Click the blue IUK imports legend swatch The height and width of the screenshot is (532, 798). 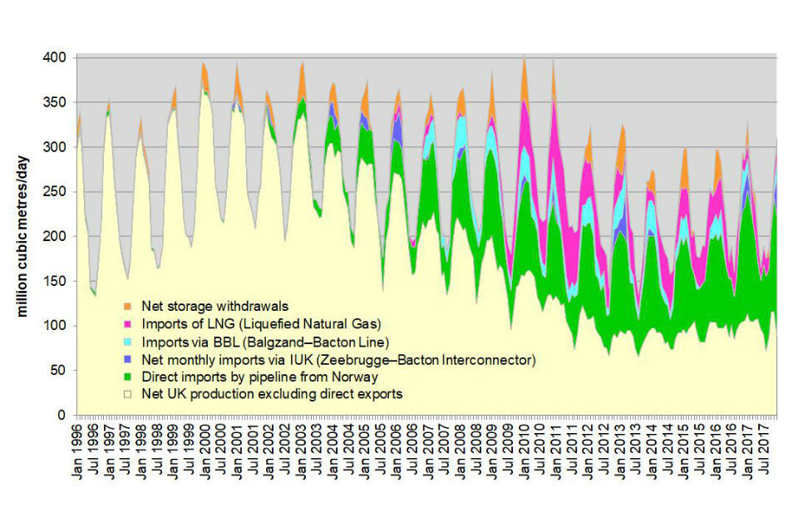click(126, 359)
